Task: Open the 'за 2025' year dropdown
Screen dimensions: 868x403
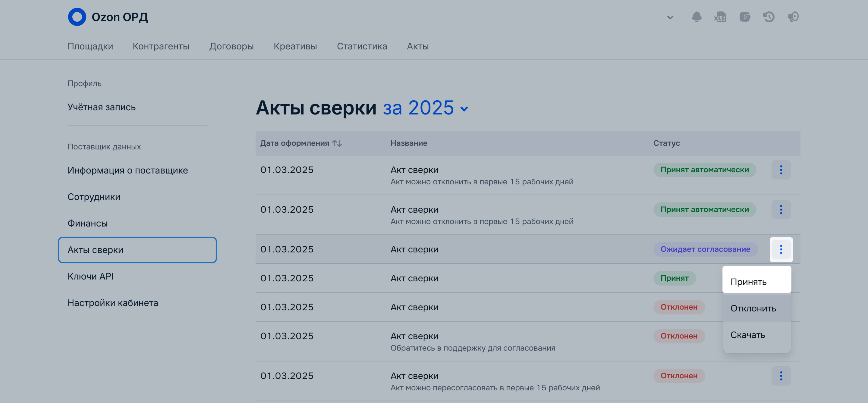Action: pyautogui.click(x=425, y=108)
